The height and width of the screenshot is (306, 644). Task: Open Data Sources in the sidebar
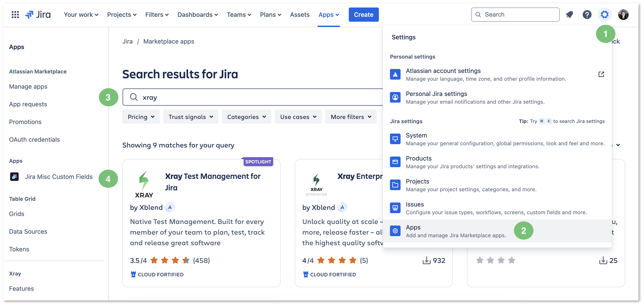(x=28, y=231)
